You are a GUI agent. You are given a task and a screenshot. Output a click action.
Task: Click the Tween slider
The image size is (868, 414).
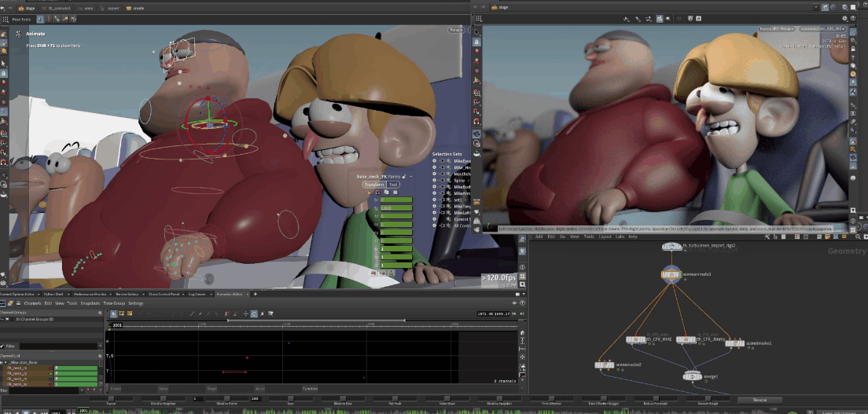pyautogui.click(x=112, y=399)
